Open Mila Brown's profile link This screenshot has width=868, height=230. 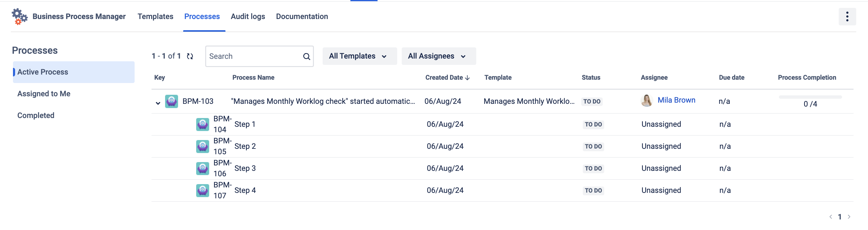click(676, 100)
